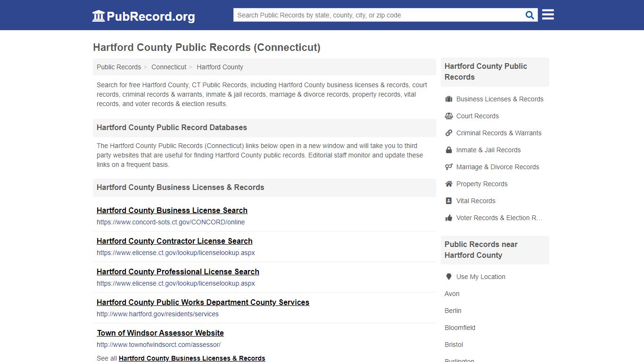Select nearby city Berlin
Screen dimensions: 644x362
click(x=453, y=311)
